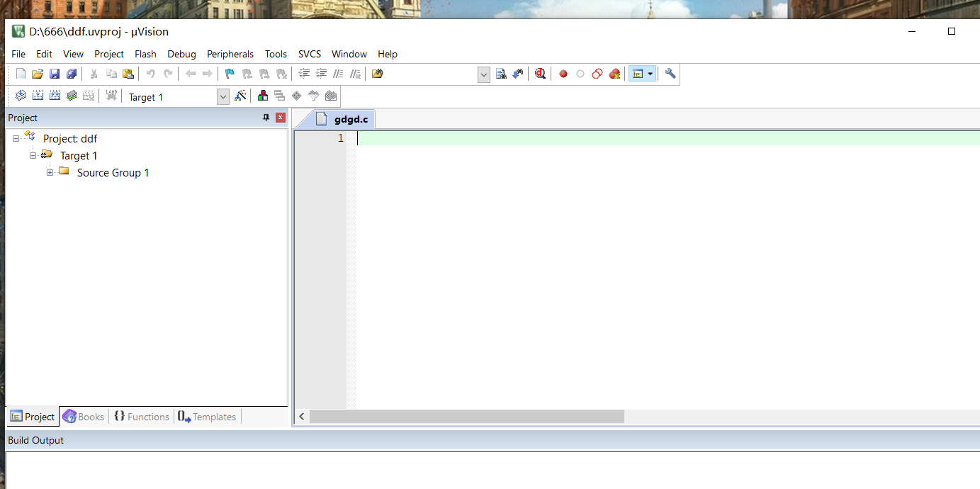This screenshot has width=980, height=489.
Task: Toggle the Project Window view button
Action: click(637, 74)
